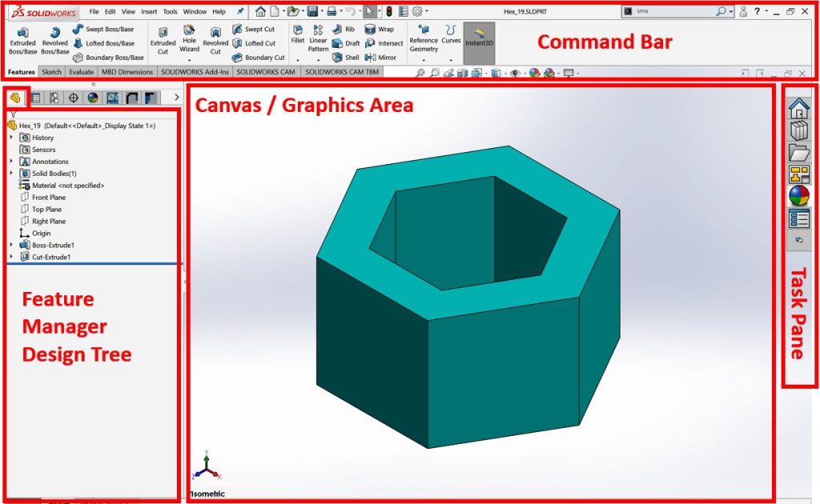
Task: Open the PropertyManager tab icon
Action: (36, 98)
